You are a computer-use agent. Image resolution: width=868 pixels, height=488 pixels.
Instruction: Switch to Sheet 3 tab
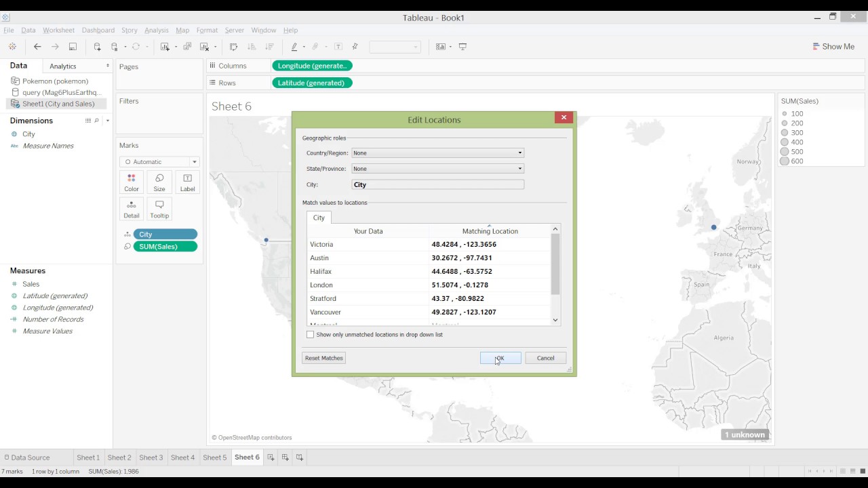pyautogui.click(x=151, y=457)
